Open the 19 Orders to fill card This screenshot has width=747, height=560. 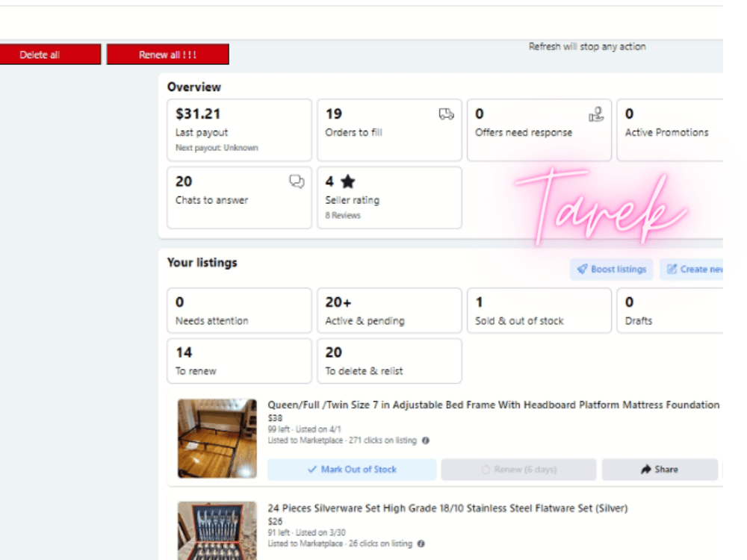389,130
